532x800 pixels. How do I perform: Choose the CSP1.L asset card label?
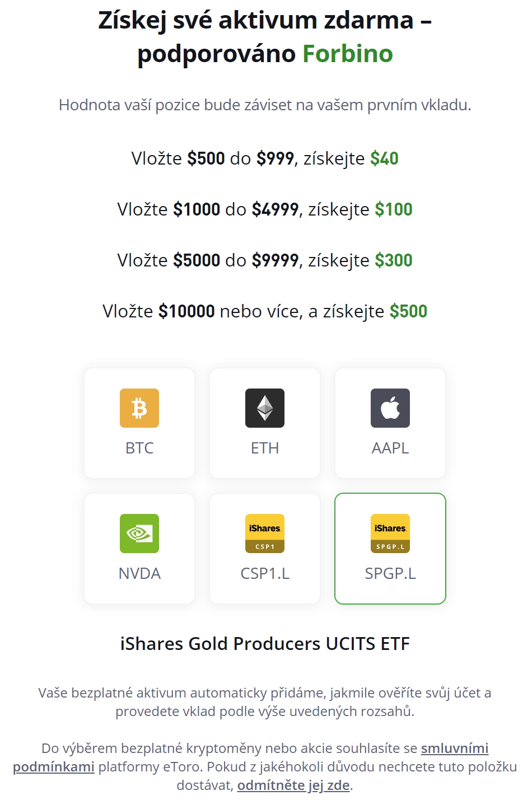[x=265, y=574]
